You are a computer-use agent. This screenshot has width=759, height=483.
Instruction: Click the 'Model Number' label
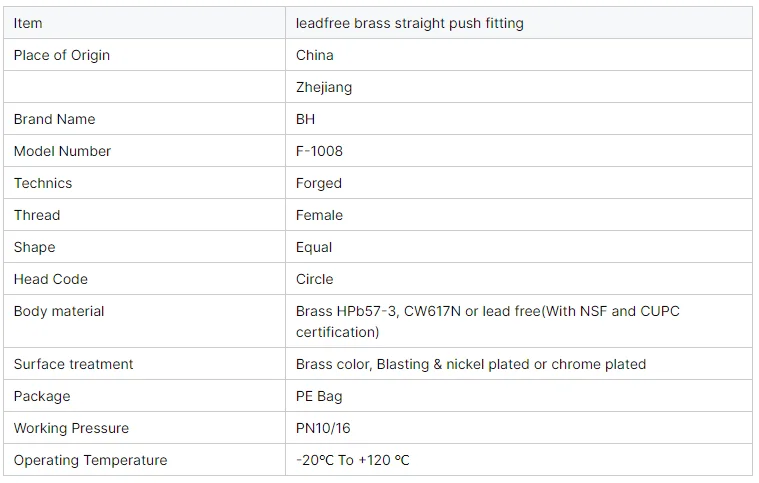[x=62, y=151]
